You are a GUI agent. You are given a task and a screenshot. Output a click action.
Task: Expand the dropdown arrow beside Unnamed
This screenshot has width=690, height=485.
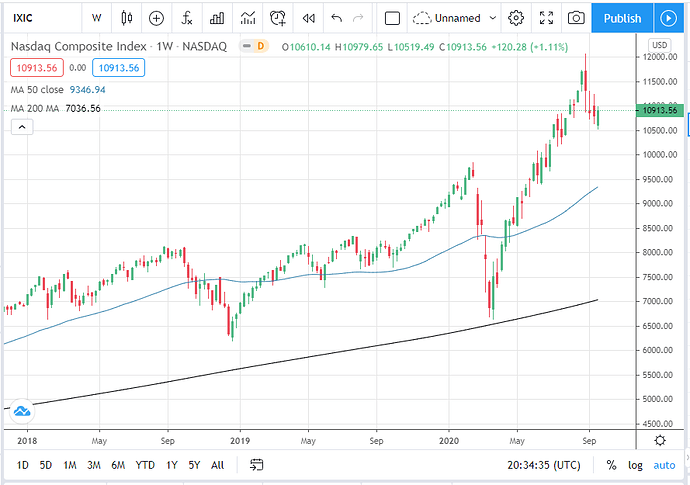[x=493, y=18]
